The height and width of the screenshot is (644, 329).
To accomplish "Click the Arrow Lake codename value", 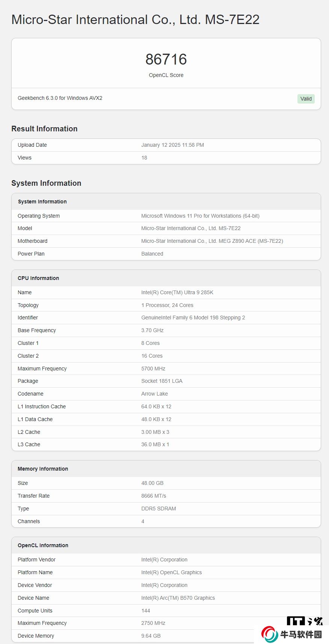I will pyautogui.click(x=154, y=394).
